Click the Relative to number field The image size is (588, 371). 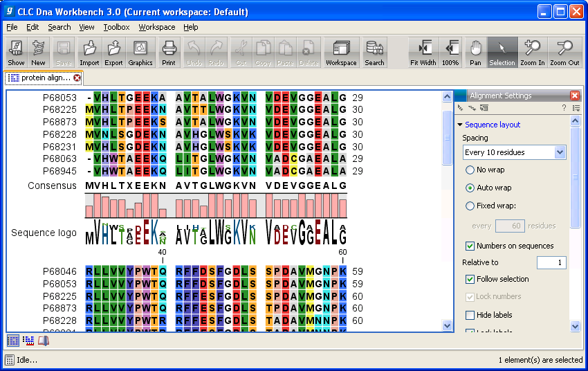pyautogui.click(x=551, y=262)
